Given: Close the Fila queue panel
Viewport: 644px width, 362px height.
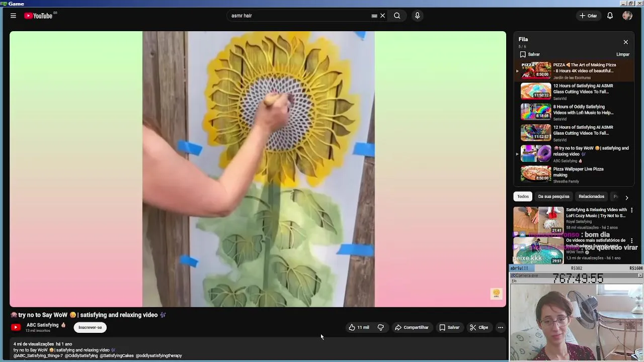Looking at the screenshot, I should point(625,42).
